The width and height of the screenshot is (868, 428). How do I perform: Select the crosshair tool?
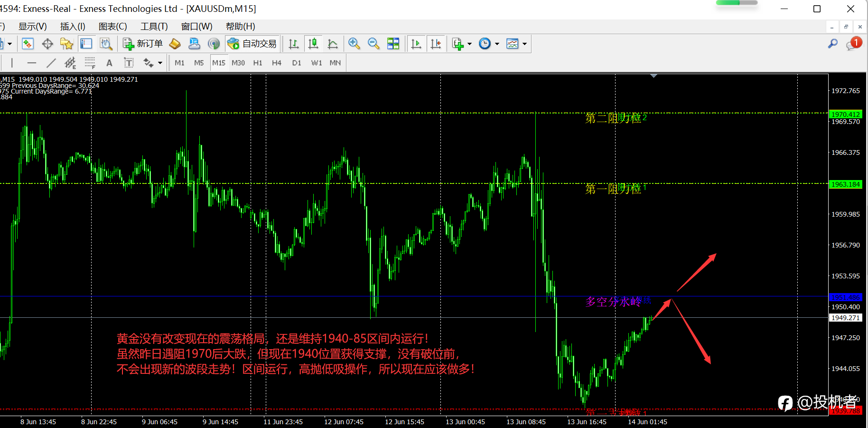click(47, 44)
